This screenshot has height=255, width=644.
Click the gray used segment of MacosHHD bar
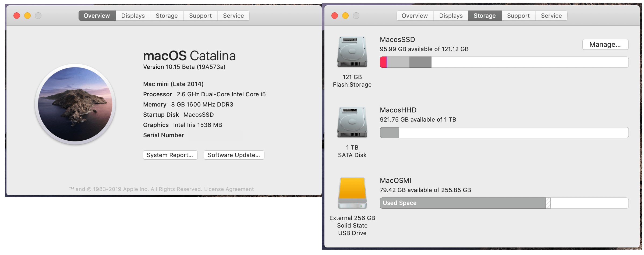[390, 133]
